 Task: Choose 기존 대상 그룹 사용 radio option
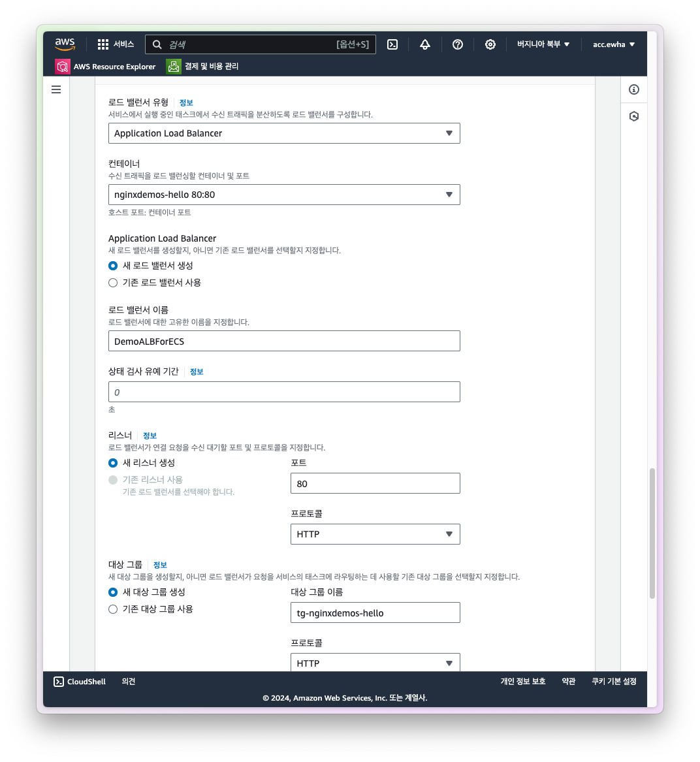tap(113, 609)
